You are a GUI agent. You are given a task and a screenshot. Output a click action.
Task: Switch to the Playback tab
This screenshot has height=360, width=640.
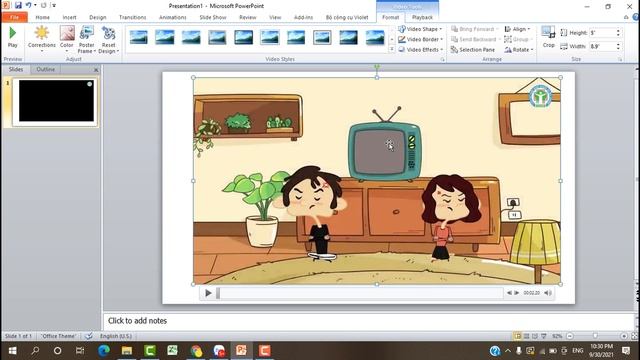[x=422, y=17]
